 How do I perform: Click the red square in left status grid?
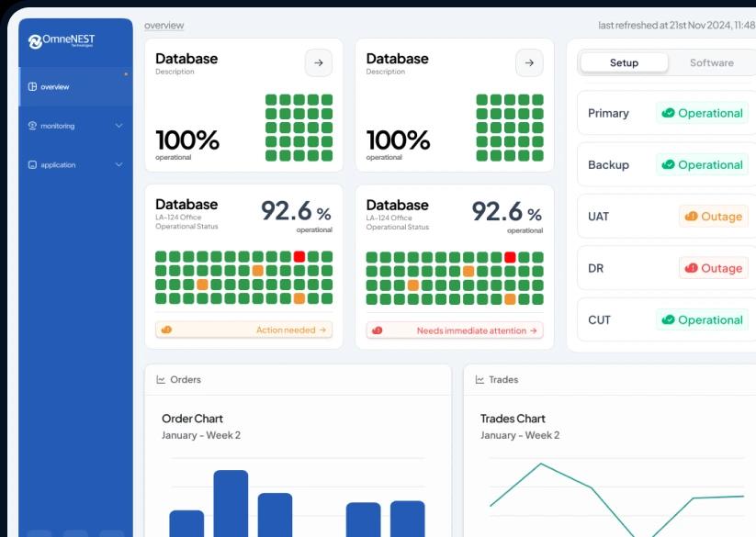[x=299, y=257]
